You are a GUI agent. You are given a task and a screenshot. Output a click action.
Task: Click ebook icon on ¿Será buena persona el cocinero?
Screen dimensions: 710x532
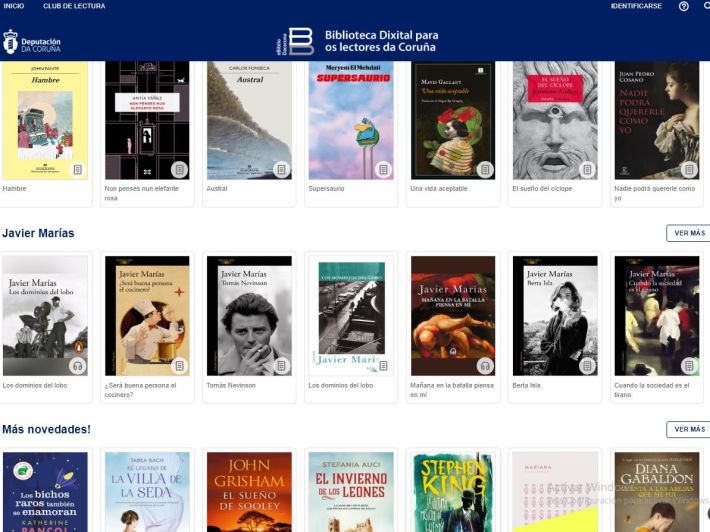(180, 366)
